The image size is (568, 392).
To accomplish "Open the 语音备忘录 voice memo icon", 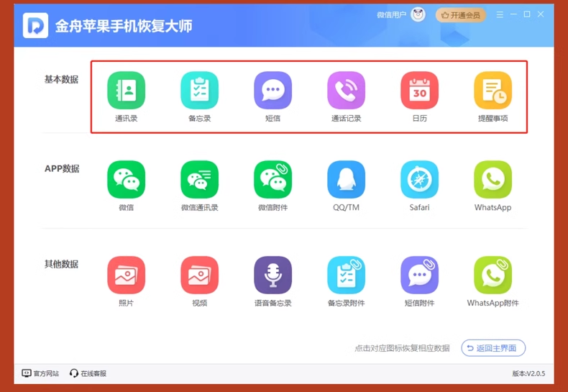I will tap(272, 275).
